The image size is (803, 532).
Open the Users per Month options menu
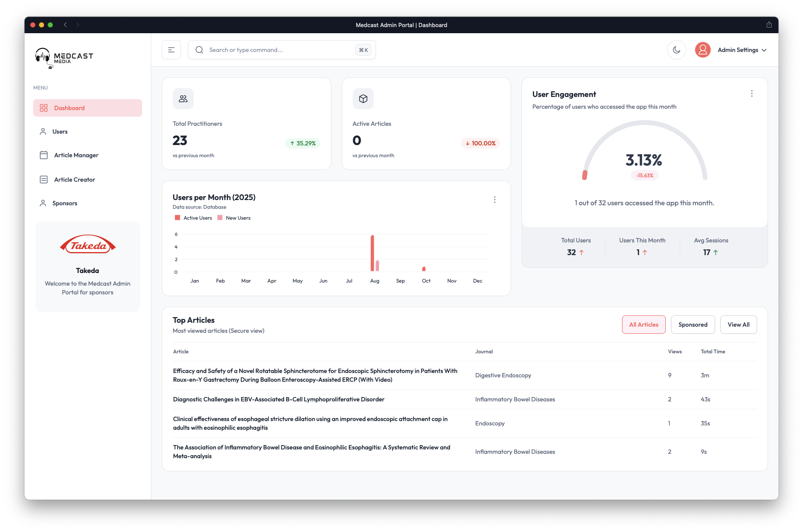point(495,200)
